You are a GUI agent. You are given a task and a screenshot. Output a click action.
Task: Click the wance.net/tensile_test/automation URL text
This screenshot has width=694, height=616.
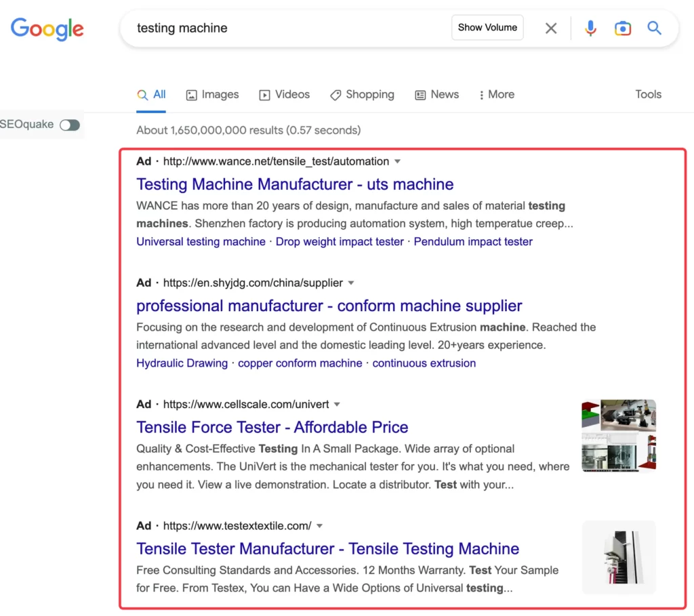277,161
